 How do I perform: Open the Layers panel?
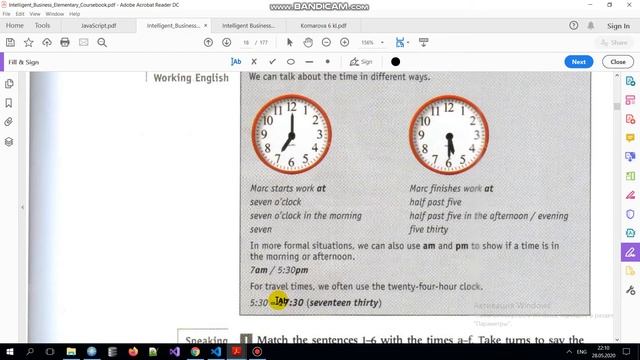pos(9,142)
